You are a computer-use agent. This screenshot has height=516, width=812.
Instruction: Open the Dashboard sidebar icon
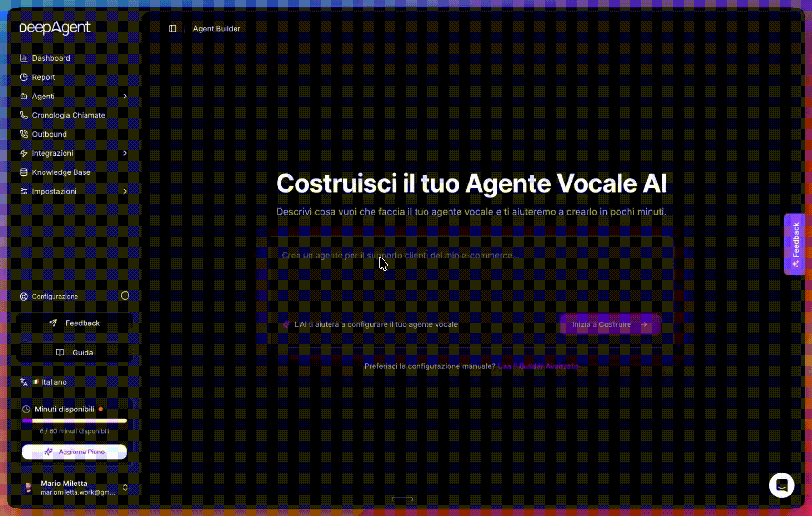pyautogui.click(x=24, y=58)
